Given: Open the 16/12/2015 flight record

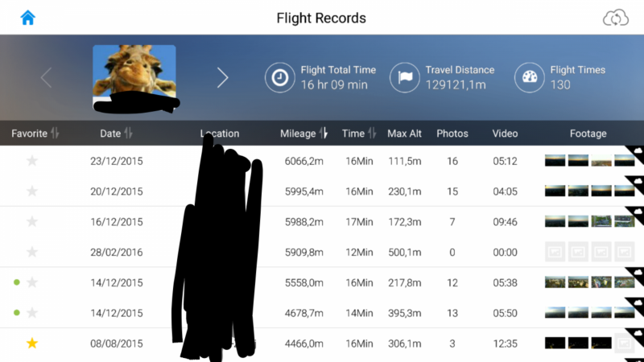Looking at the screenshot, I should coord(117,222).
